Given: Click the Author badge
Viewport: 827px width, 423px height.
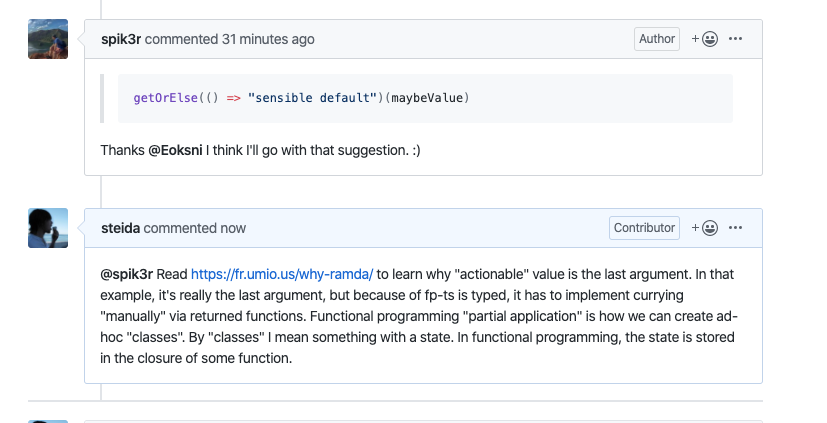Looking at the screenshot, I should (x=657, y=39).
